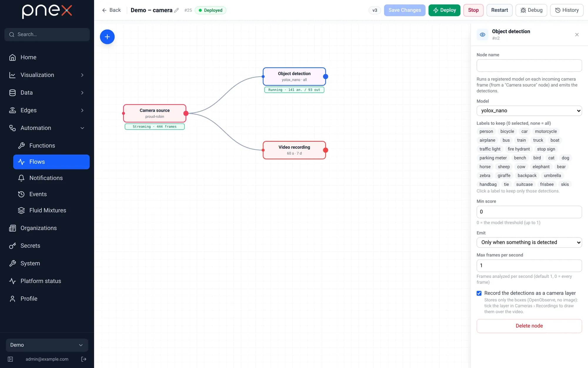Click output port of Video recording node

pyautogui.click(x=325, y=150)
